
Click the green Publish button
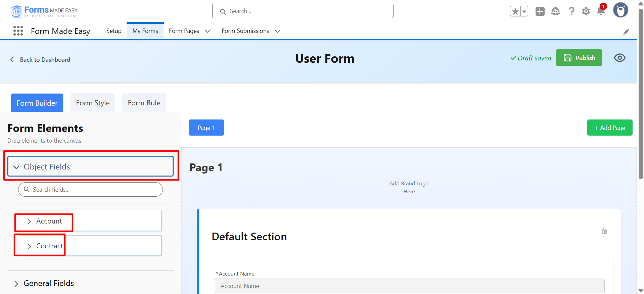(x=579, y=58)
